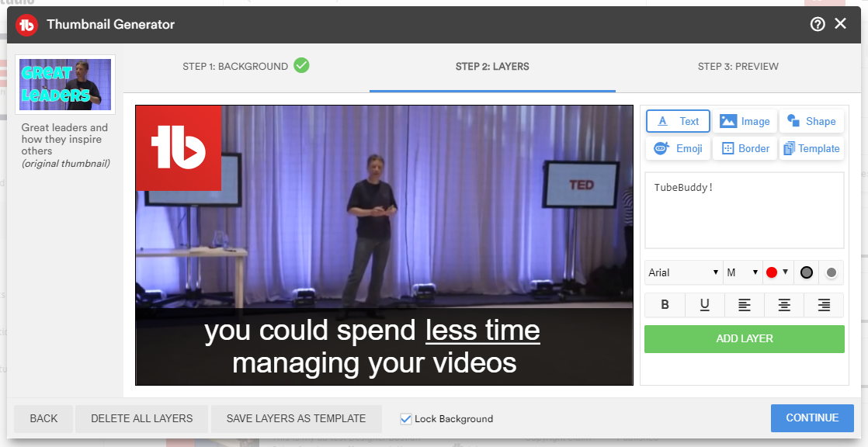Switch to Step 3: Preview tab
Screen dimensions: 868x447
point(738,67)
